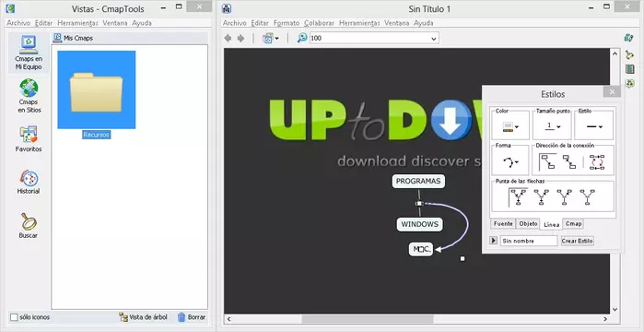Viewport: 644px width, 332px height.
Task: Click the Borrar trash icon
Action: pyautogui.click(x=181, y=317)
